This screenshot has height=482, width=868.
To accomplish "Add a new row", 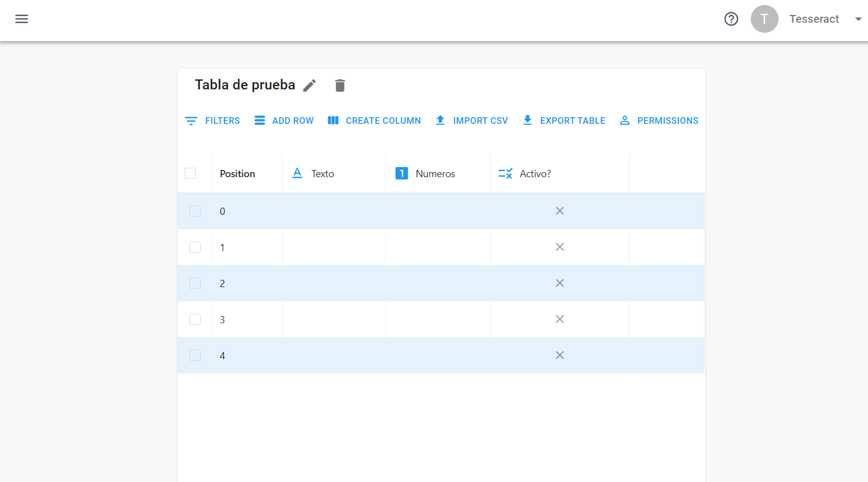I will [283, 120].
